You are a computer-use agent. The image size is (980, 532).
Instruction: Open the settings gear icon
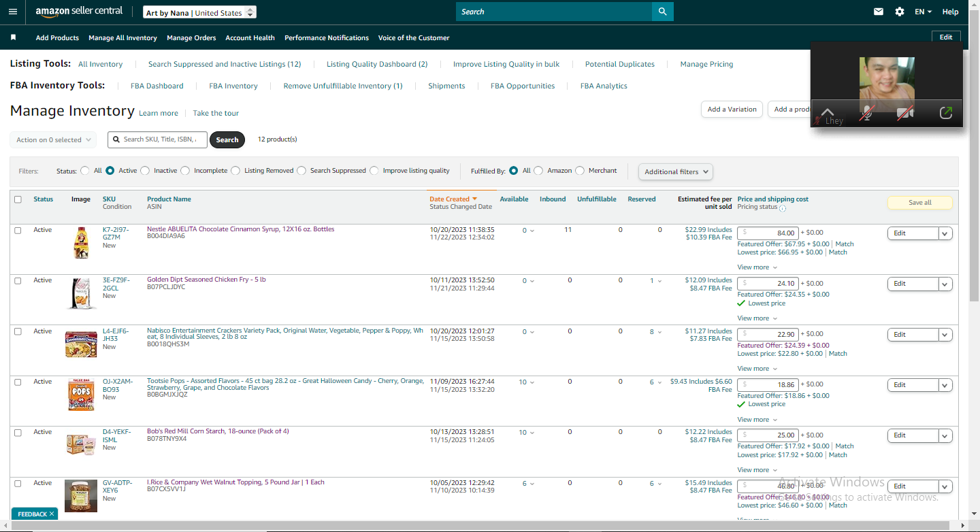(900, 12)
